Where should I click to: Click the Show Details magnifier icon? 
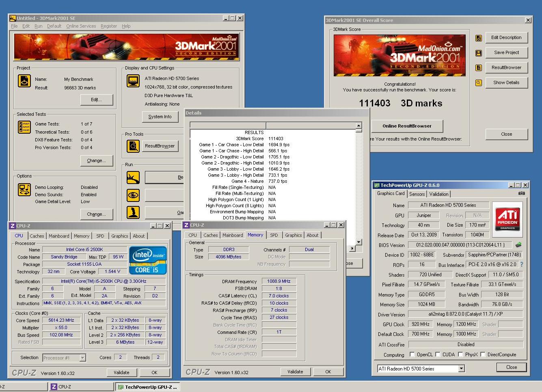[x=479, y=83]
